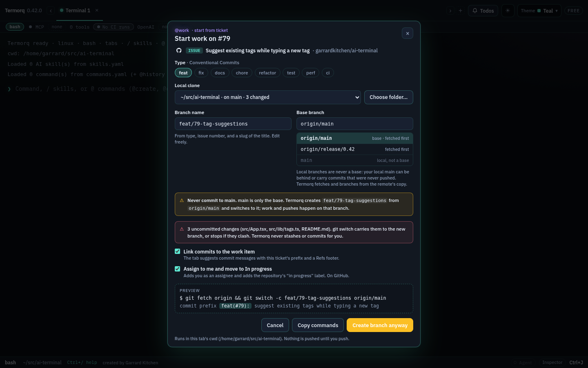Image resolution: width=588 pixels, height=368 pixels.
Task: Choose the test commit type chip
Action: tap(291, 73)
